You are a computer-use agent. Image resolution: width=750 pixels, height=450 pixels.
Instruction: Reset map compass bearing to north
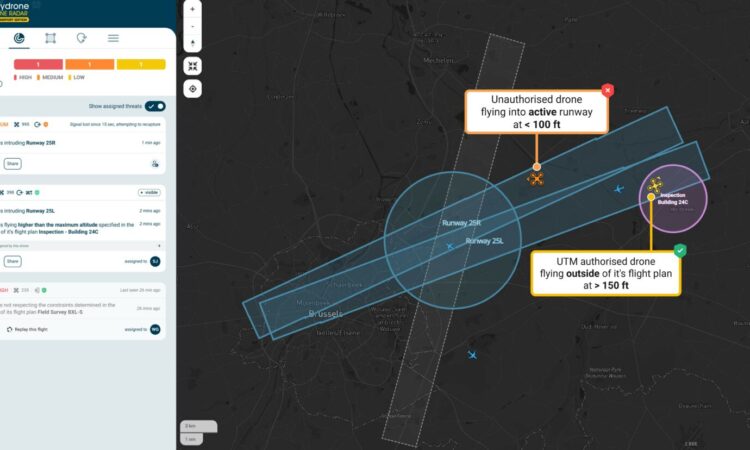(x=192, y=43)
